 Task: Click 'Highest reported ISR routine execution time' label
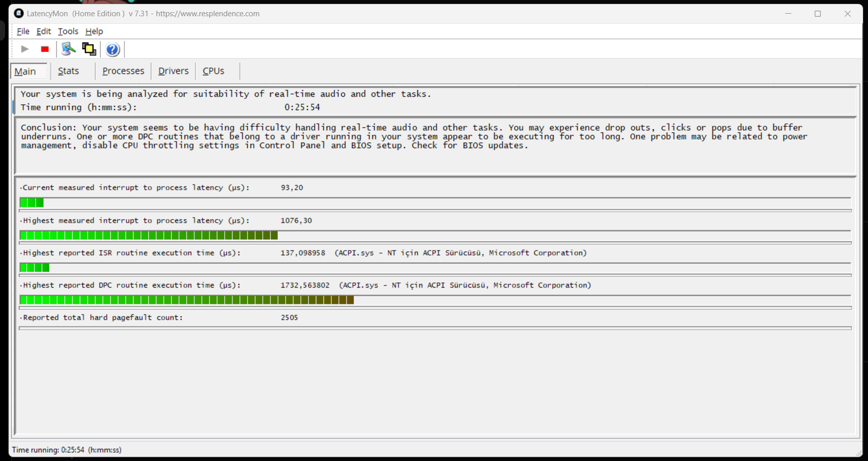tap(131, 253)
